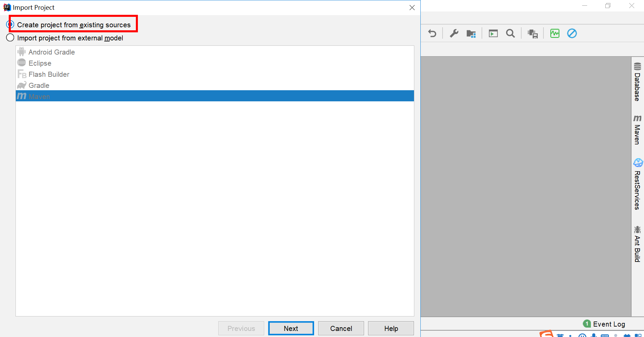
Task: Click the plugin save chip icon in toolbar
Action: pos(533,34)
